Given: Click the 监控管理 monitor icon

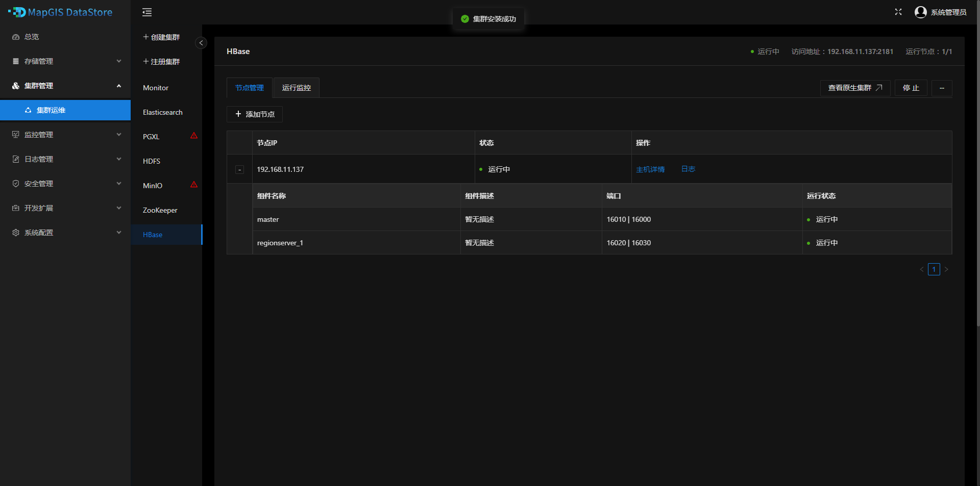Looking at the screenshot, I should click(x=16, y=135).
